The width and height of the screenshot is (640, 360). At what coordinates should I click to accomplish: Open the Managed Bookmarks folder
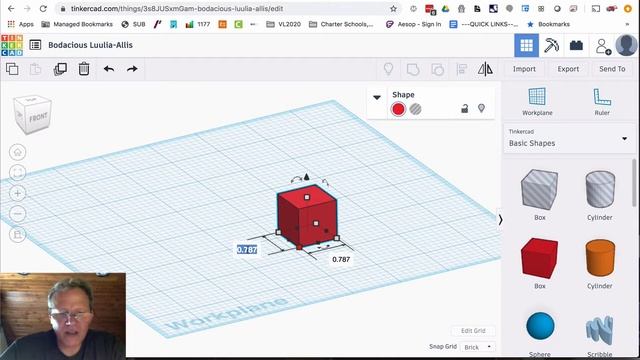pos(77,24)
